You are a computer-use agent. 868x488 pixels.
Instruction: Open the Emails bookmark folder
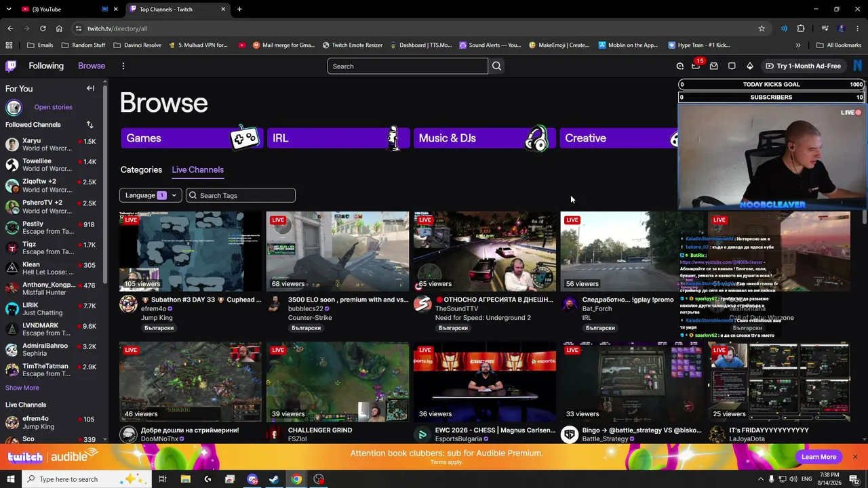pos(40,45)
